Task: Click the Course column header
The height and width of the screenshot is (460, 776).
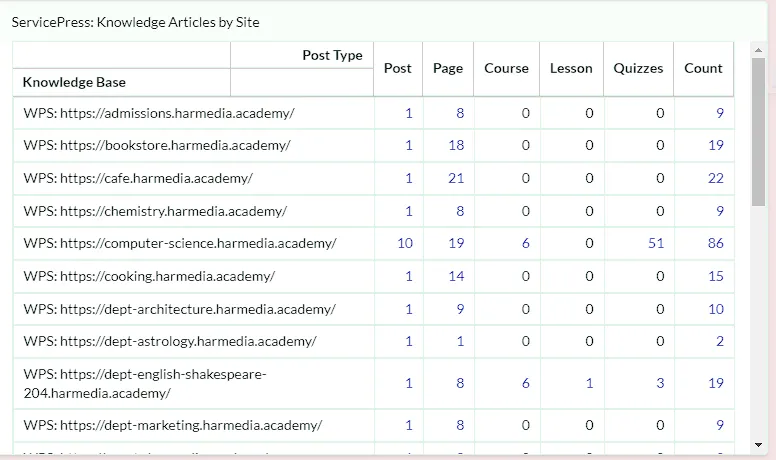Action: tap(506, 68)
